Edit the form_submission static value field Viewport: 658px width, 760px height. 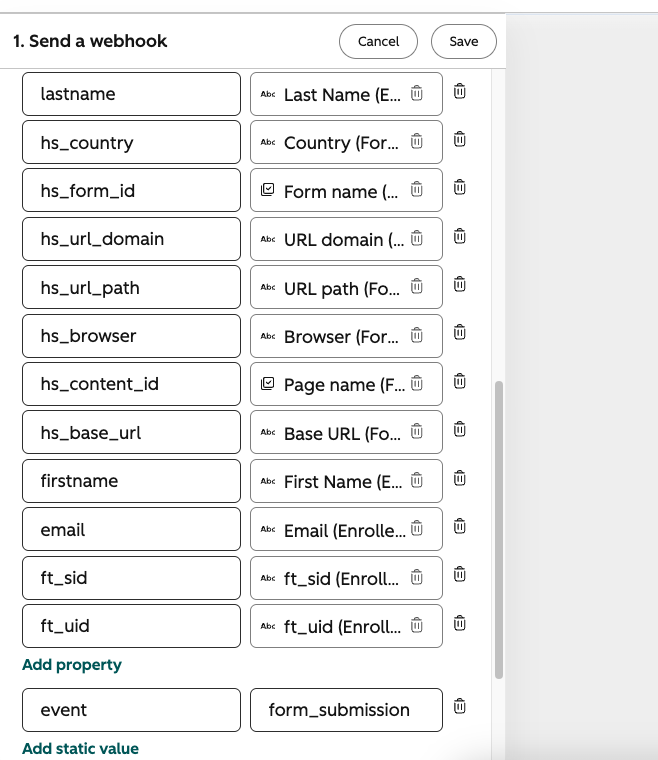346,710
